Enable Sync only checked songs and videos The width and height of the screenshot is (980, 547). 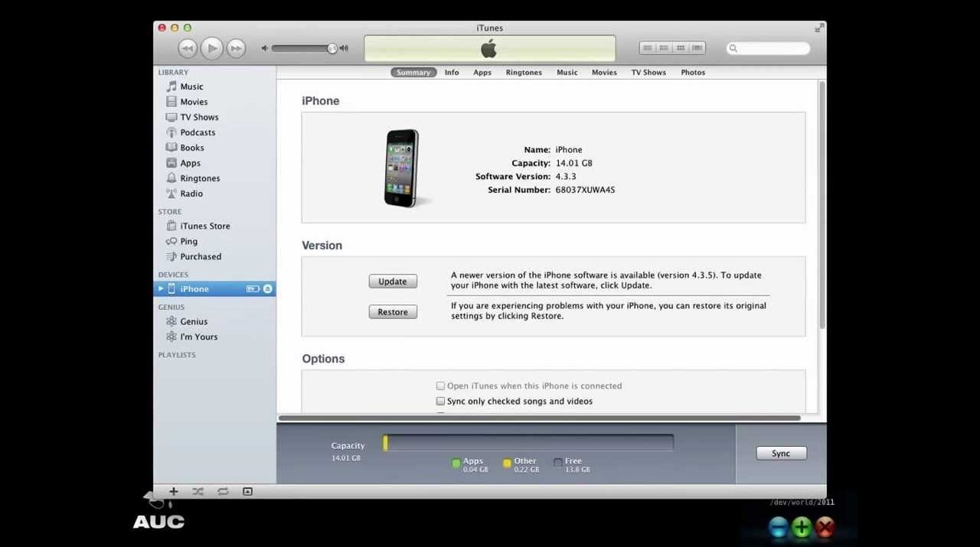[440, 401]
